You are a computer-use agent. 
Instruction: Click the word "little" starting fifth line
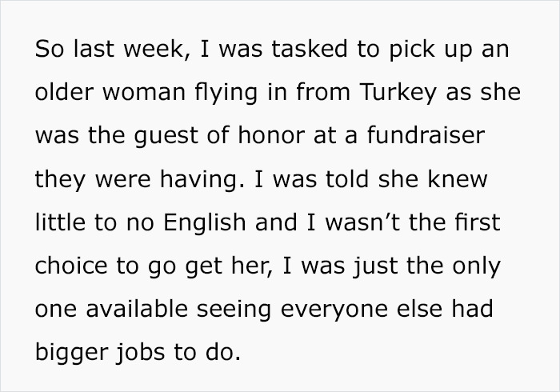click(60, 222)
